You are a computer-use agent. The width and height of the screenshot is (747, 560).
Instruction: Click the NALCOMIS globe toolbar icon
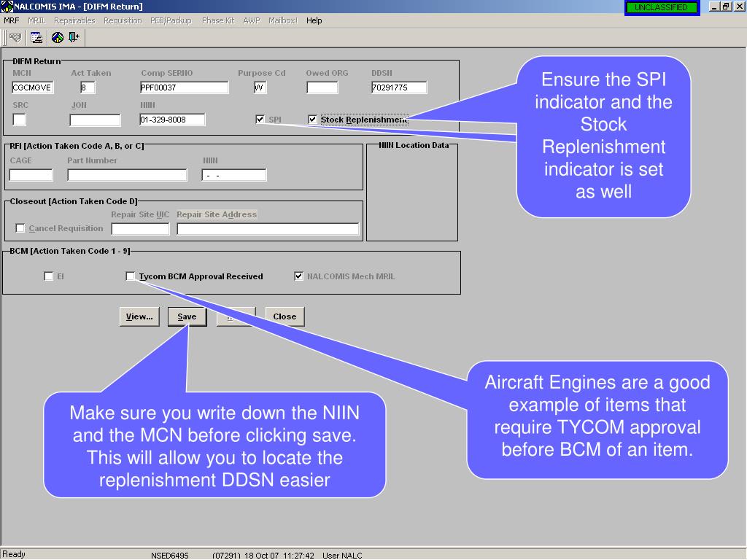coord(58,37)
